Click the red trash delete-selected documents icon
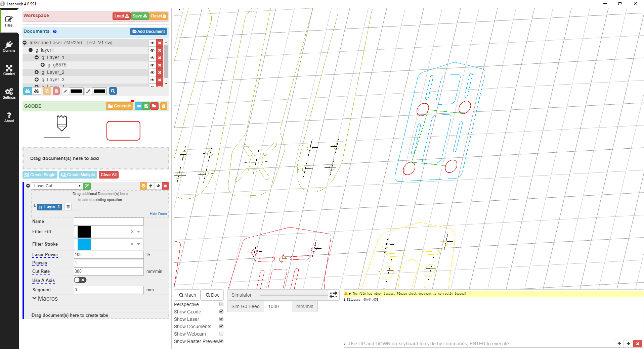This screenshot has width=644, height=349. click(56, 91)
